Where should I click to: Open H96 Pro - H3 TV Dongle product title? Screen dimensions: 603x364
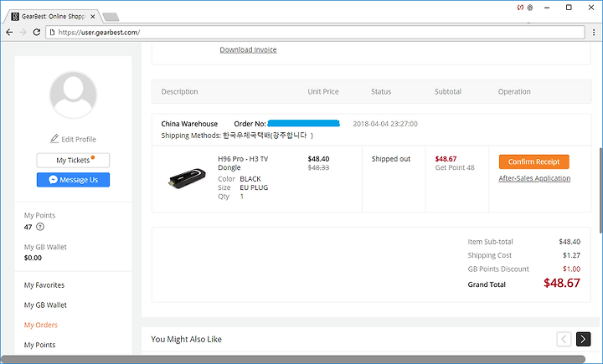243,163
